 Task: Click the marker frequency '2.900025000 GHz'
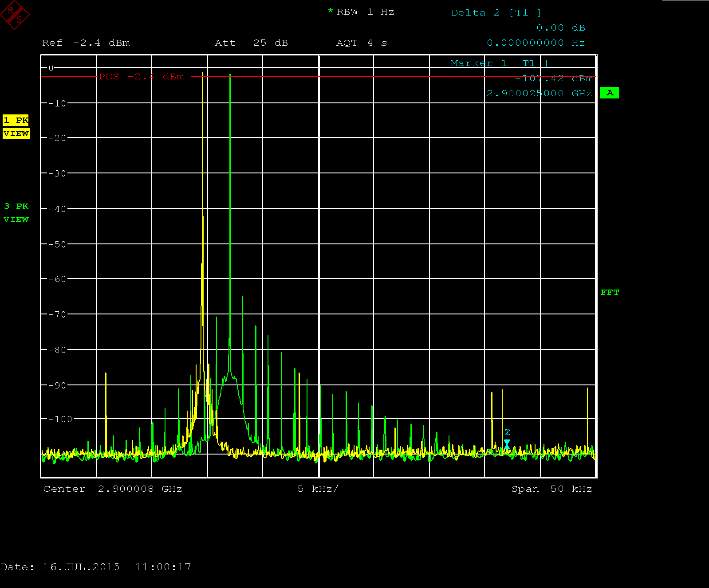point(539,94)
